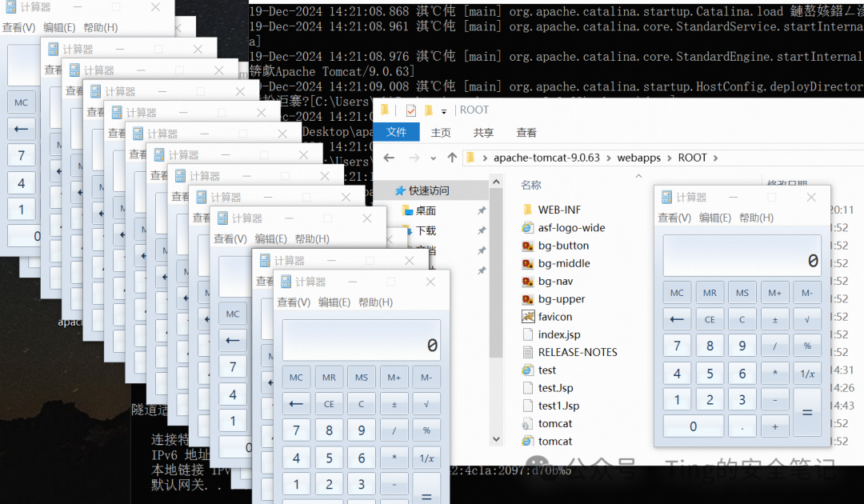Click plus-minus key on calculator over Explorer

tap(774, 319)
